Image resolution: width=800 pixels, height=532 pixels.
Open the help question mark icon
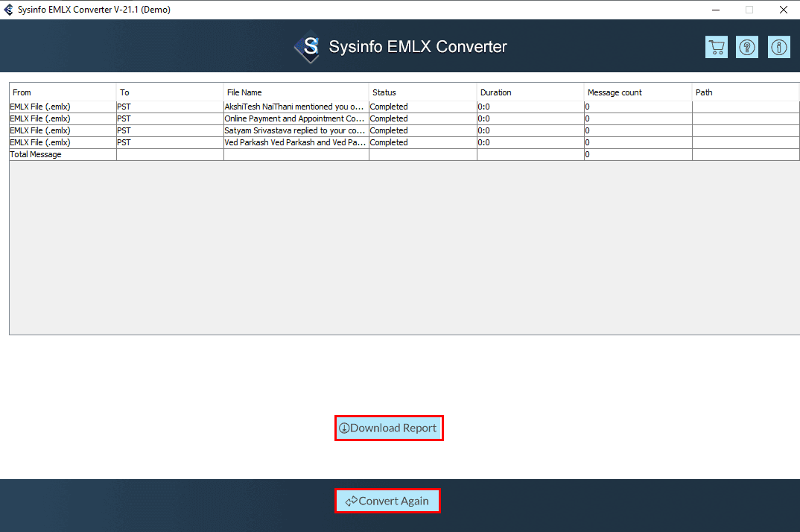coord(747,47)
